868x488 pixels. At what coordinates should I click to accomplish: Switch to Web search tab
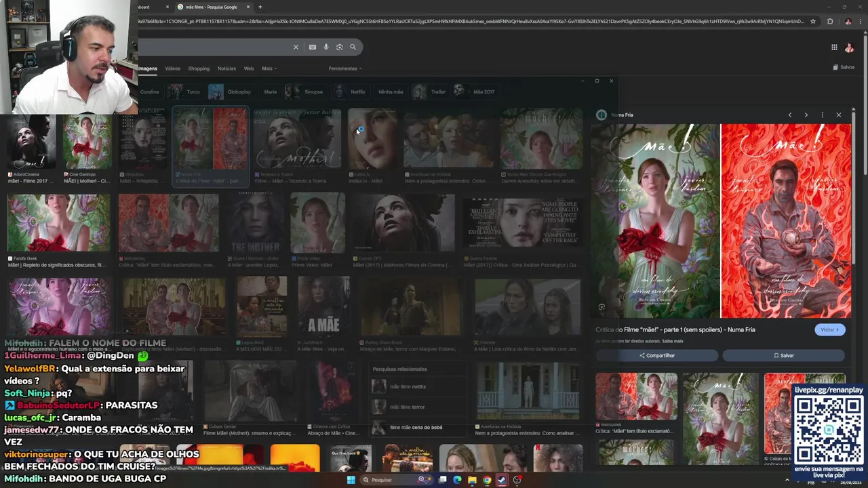click(249, 68)
